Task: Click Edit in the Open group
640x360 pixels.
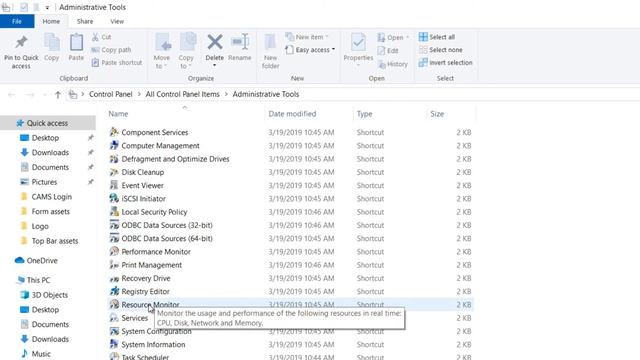Action: click(388, 51)
